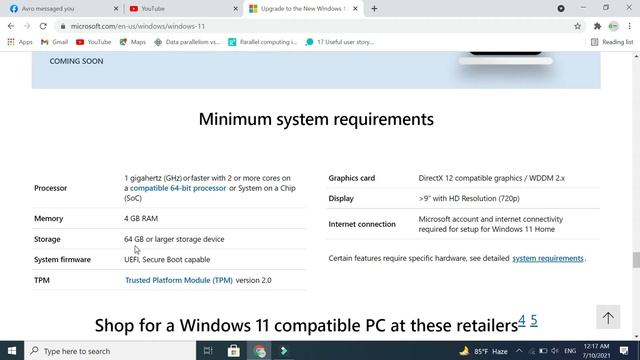
Task: Switch the ENG input language
Action: (x=570, y=351)
